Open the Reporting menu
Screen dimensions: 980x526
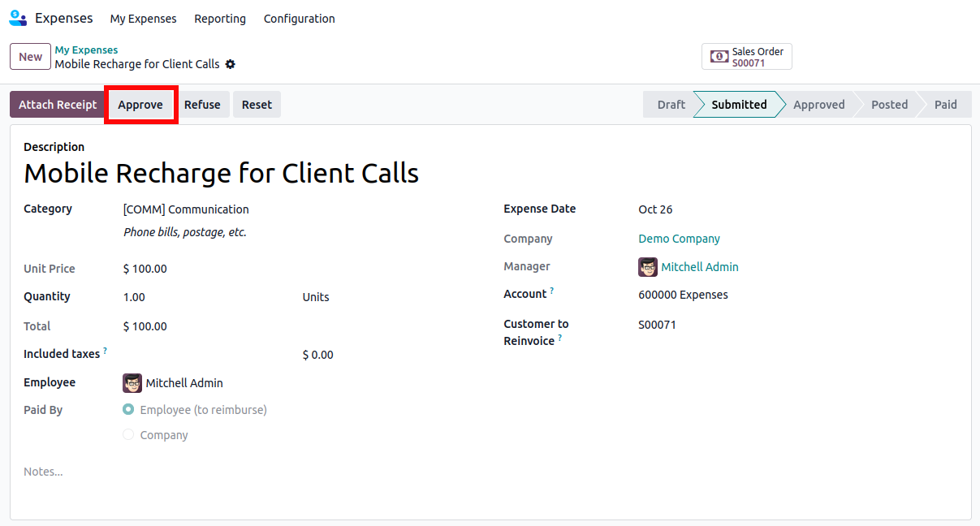(220, 19)
